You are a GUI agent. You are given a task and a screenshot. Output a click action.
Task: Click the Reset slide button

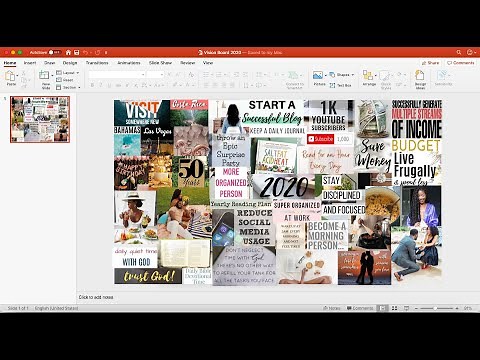65,80
